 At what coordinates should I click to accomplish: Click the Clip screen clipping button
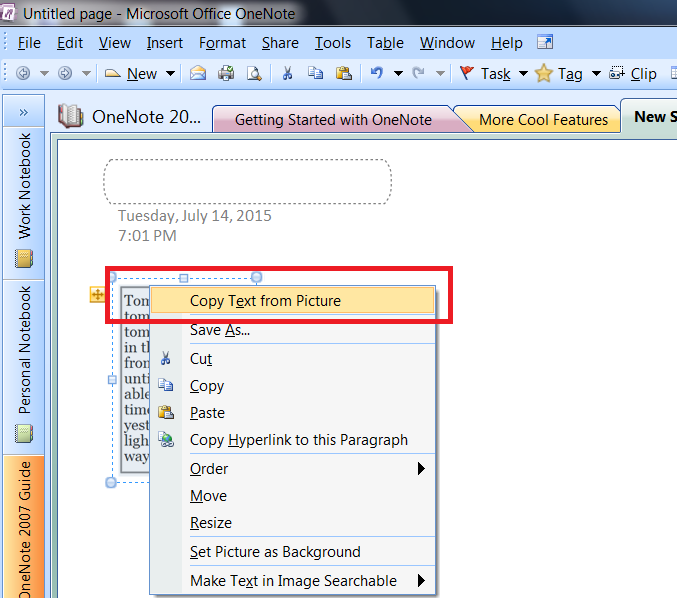[x=633, y=74]
